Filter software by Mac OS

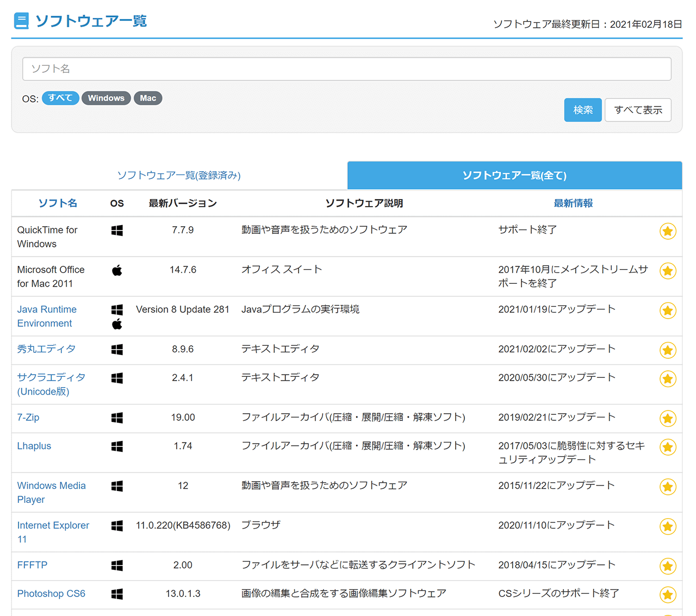(148, 98)
